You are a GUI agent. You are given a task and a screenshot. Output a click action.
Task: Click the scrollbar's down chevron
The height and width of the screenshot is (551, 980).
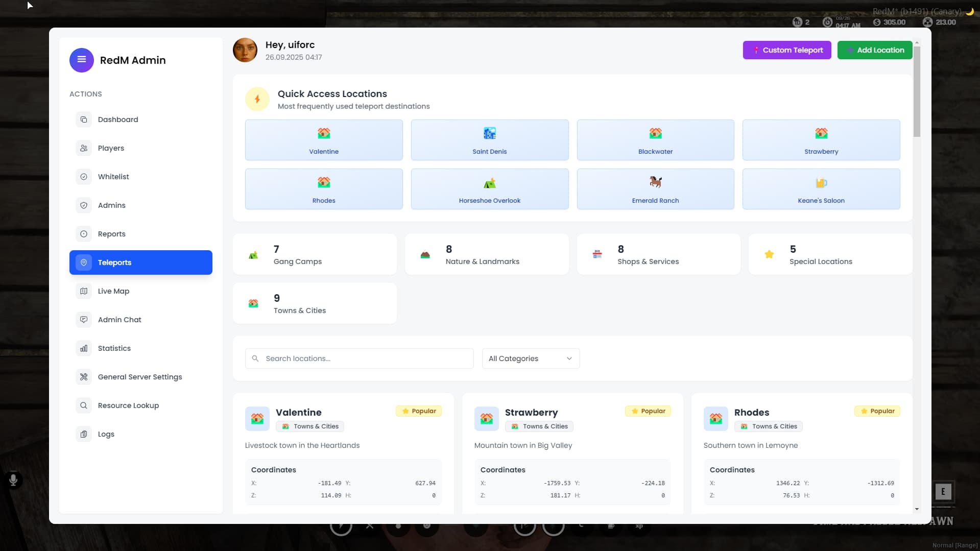(917, 509)
